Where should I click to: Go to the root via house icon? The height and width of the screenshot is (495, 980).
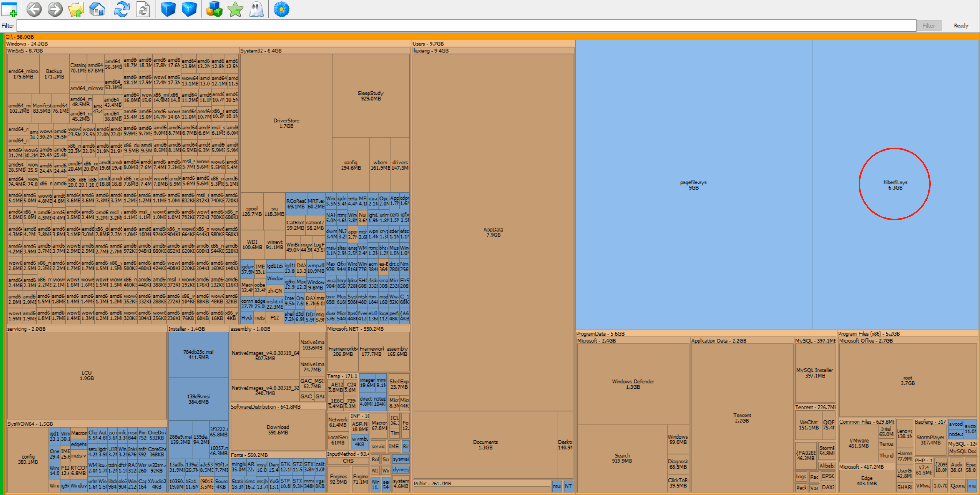97,9
